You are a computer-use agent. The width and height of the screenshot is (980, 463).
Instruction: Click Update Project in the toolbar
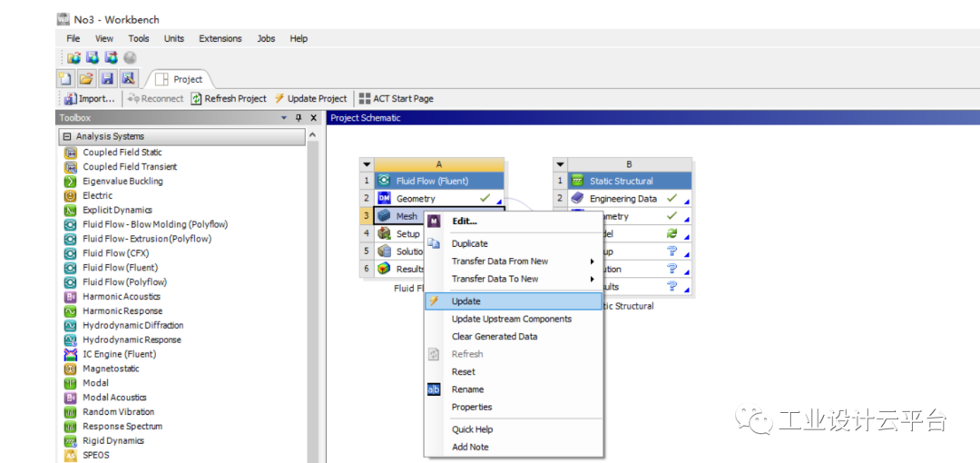coord(310,98)
